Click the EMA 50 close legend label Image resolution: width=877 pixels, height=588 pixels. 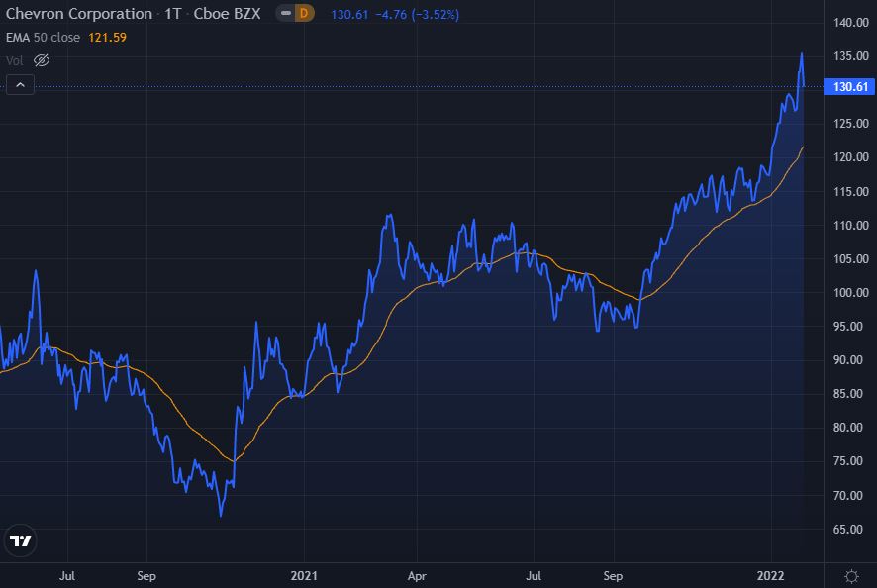pos(43,38)
